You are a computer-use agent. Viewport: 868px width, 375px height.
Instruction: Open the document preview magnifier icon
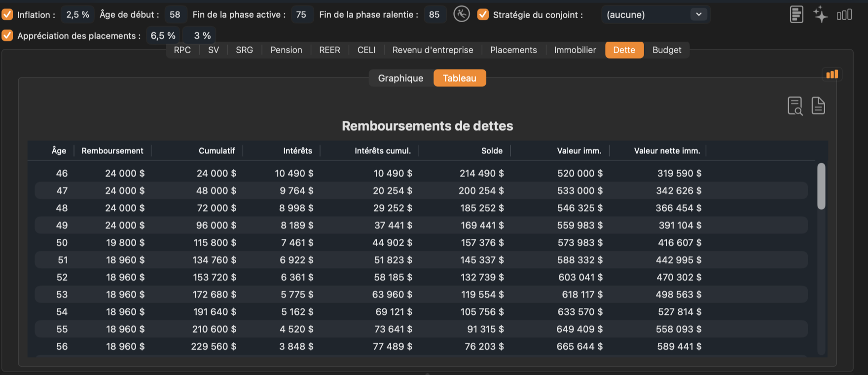point(795,106)
